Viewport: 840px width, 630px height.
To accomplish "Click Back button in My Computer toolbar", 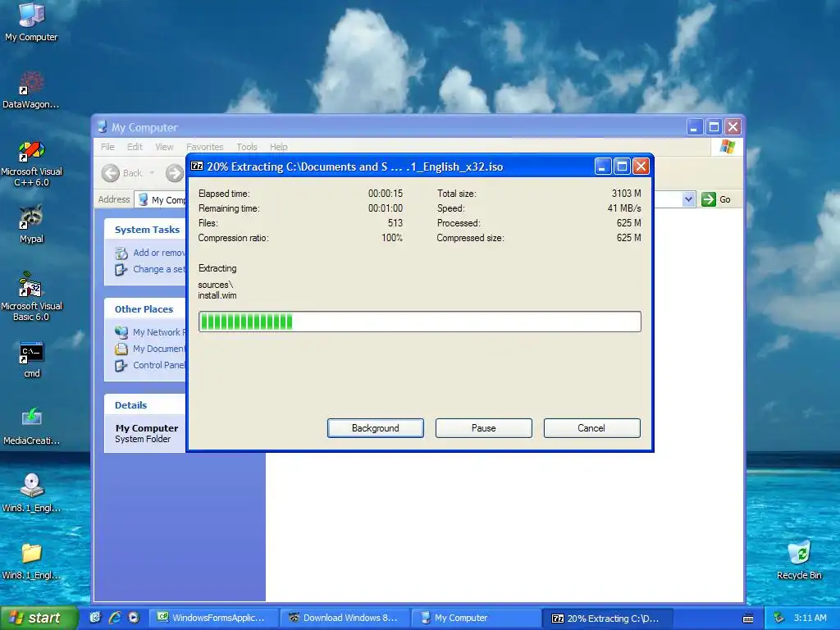I will coord(122,173).
